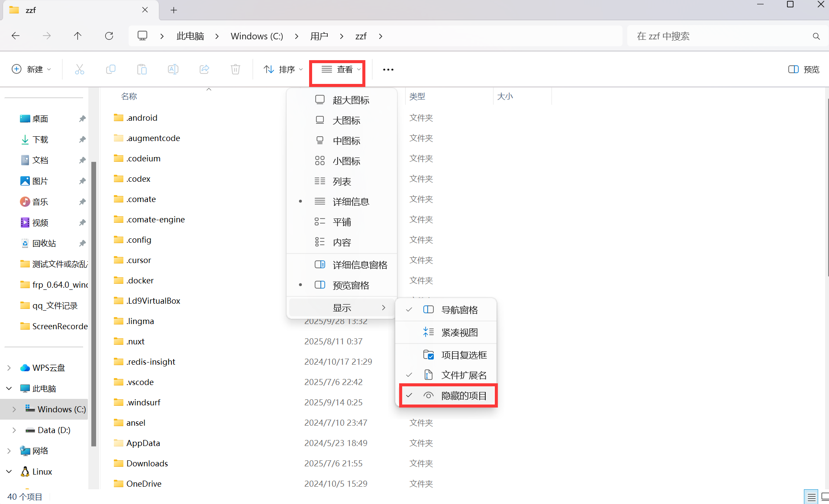Open a new tab with plus button
Image resolution: width=829 pixels, height=504 pixels.
[174, 10]
